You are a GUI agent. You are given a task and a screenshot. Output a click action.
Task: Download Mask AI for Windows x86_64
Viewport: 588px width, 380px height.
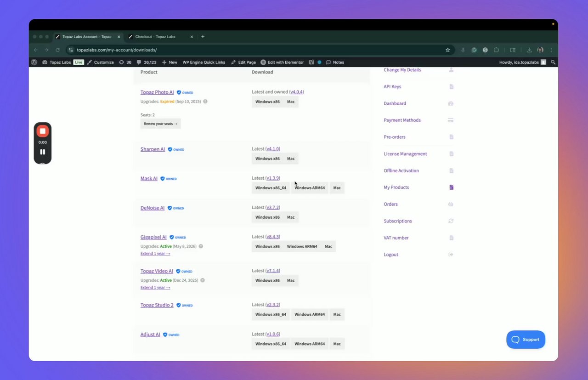pos(271,188)
